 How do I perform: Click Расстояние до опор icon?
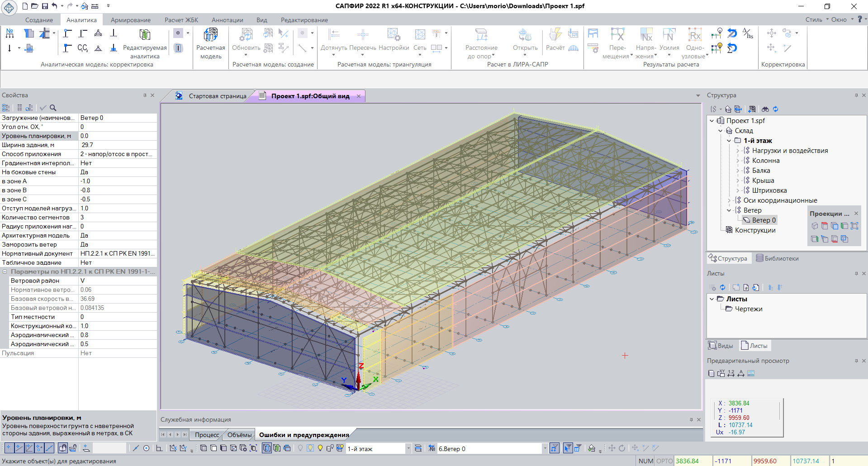point(481,35)
